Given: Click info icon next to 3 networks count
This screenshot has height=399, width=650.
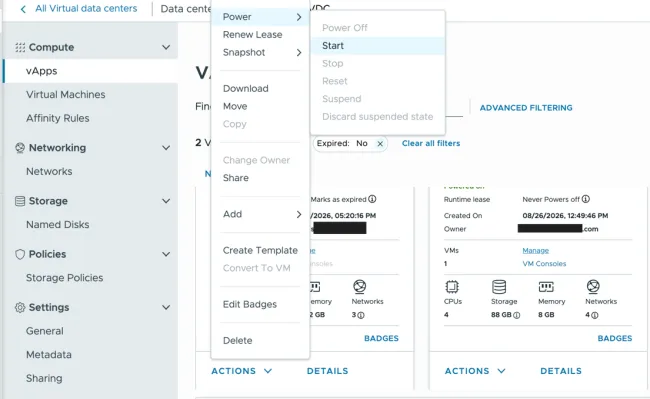Looking at the screenshot, I should pyautogui.click(x=361, y=315).
